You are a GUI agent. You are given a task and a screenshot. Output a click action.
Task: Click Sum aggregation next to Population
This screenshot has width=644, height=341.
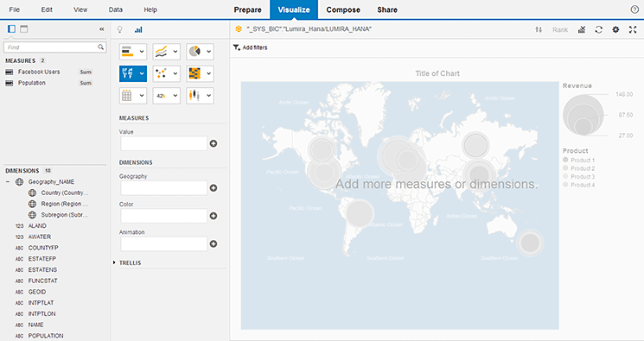pos(86,83)
